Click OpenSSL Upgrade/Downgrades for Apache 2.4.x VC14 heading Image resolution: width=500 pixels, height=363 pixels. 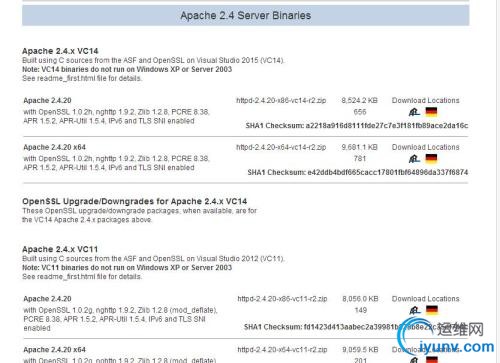(x=135, y=201)
